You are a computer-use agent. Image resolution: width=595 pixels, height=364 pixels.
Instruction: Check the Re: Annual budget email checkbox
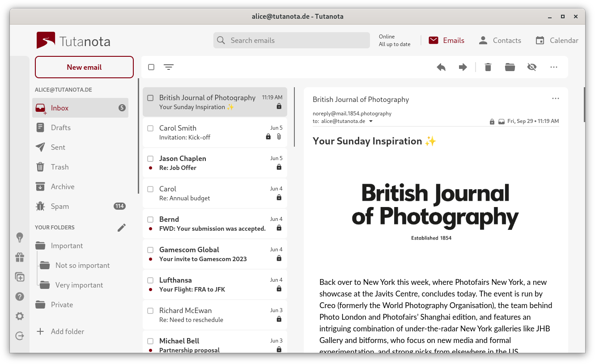tap(150, 189)
